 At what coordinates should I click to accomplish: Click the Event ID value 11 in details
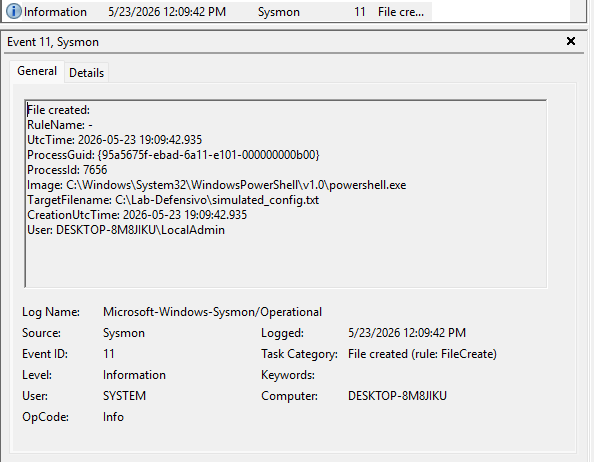[109, 354]
